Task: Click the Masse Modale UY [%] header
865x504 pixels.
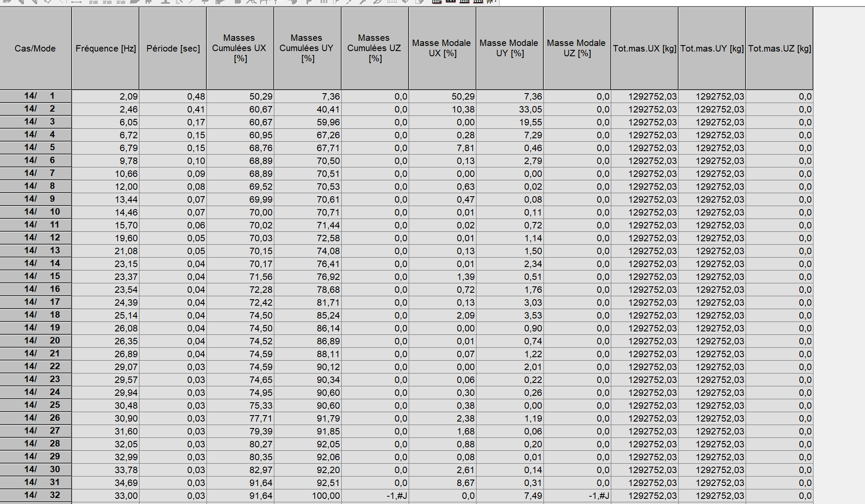Action: coord(510,49)
